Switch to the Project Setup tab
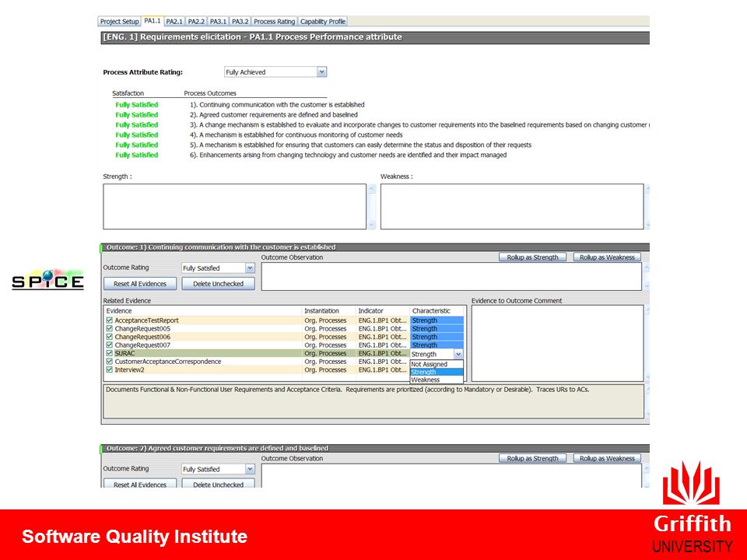 119,22
